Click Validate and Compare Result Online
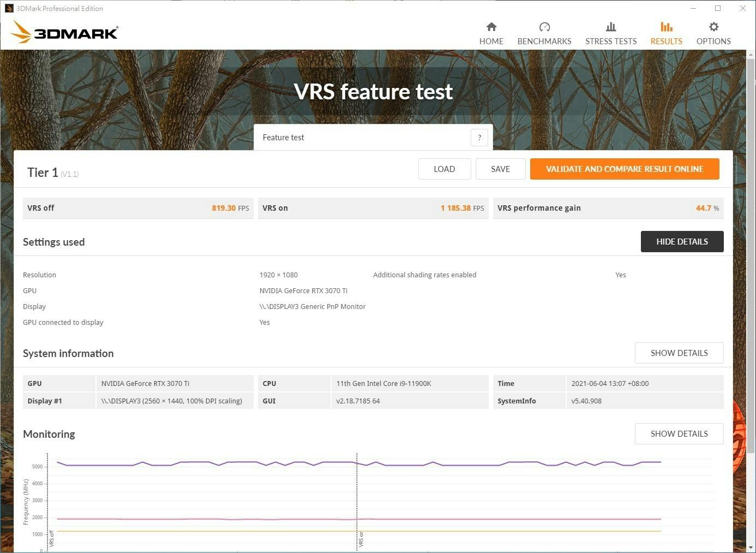The image size is (756, 553). [625, 169]
